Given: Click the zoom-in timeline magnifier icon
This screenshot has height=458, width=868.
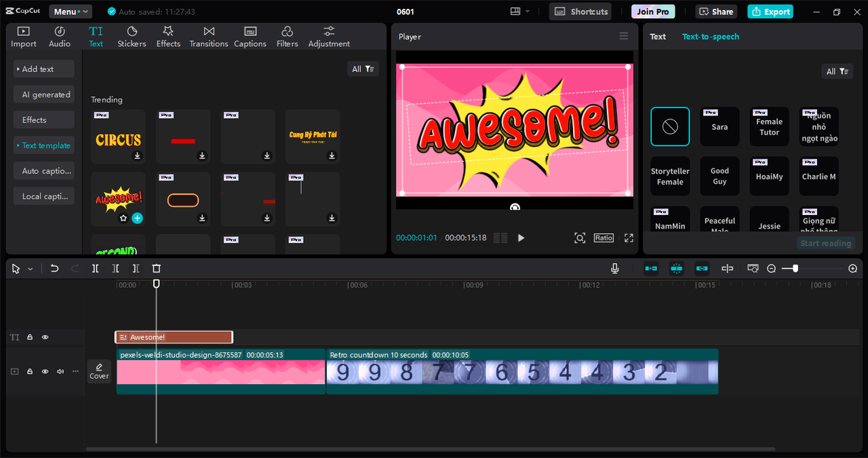Looking at the screenshot, I should point(852,269).
